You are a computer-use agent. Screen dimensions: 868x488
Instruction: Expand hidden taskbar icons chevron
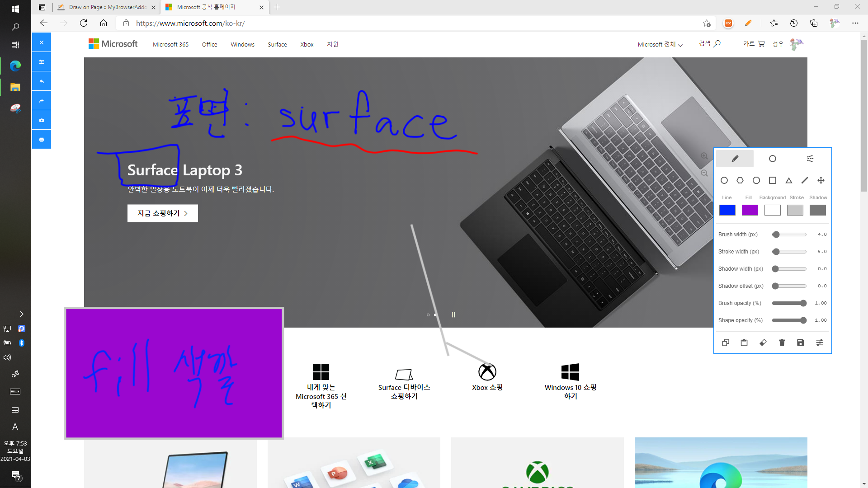click(21, 314)
